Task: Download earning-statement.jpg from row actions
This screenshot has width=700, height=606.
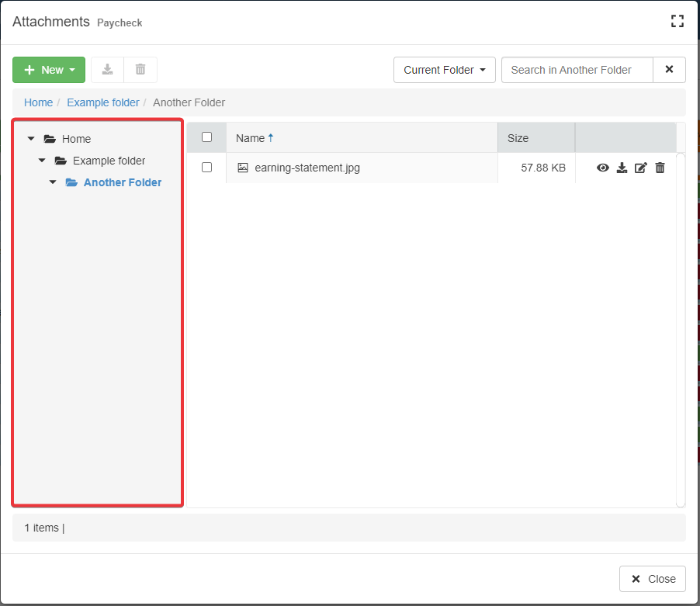Action: pyautogui.click(x=622, y=168)
